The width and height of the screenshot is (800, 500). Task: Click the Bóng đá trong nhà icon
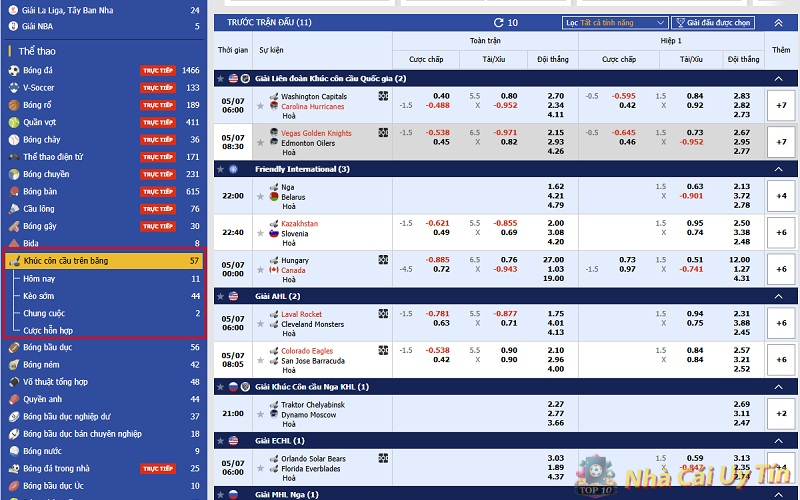14,468
